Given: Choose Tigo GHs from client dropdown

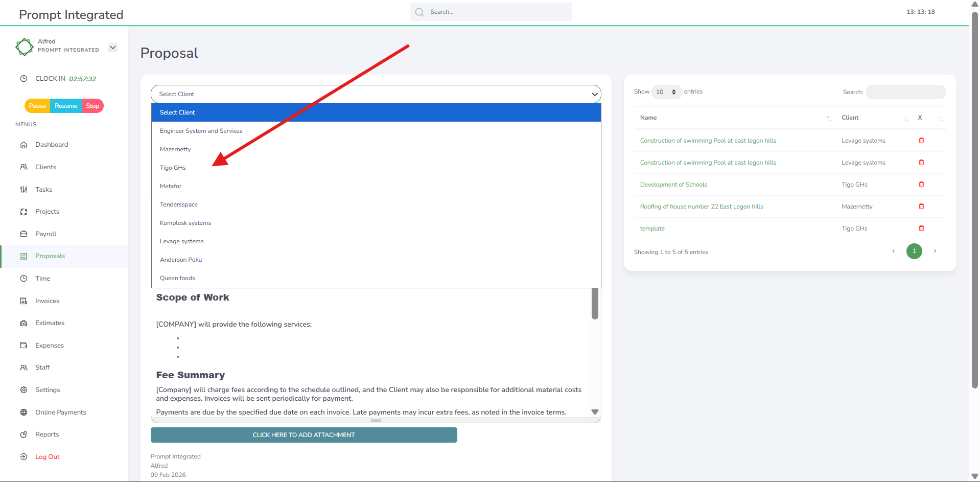Looking at the screenshot, I should click(173, 168).
